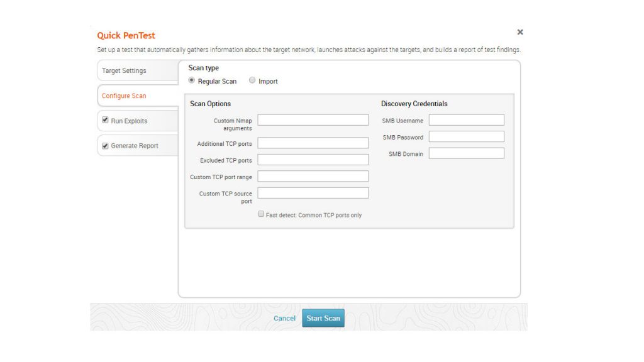
Task: Open the Generate Report tab label
Action: coord(135,146)
